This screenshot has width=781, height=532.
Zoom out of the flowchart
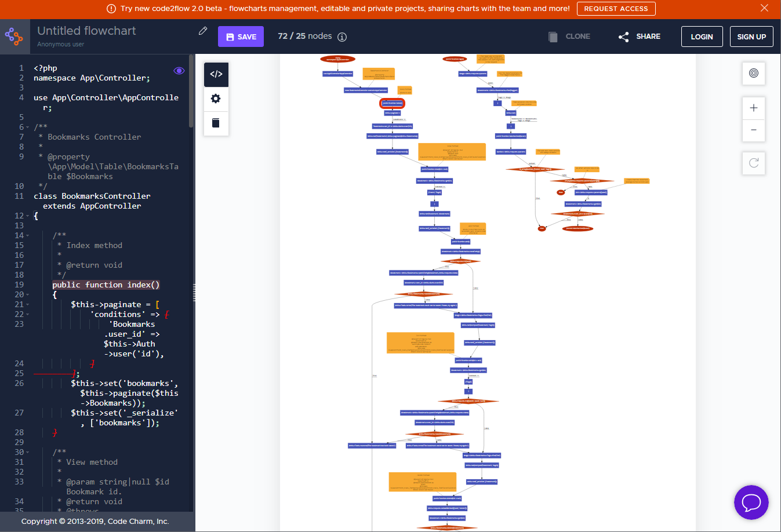[x=753, y=130]
